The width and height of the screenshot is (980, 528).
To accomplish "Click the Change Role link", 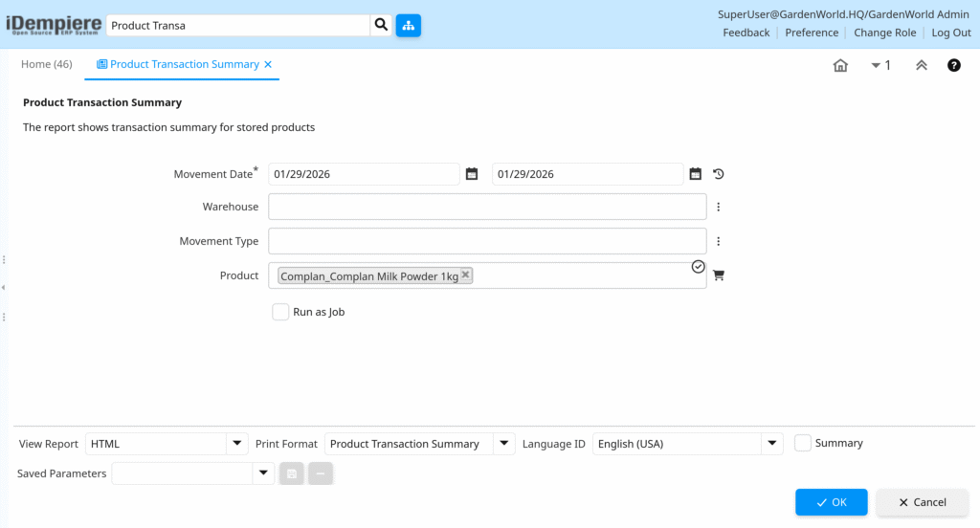I will tap(884, 33).
